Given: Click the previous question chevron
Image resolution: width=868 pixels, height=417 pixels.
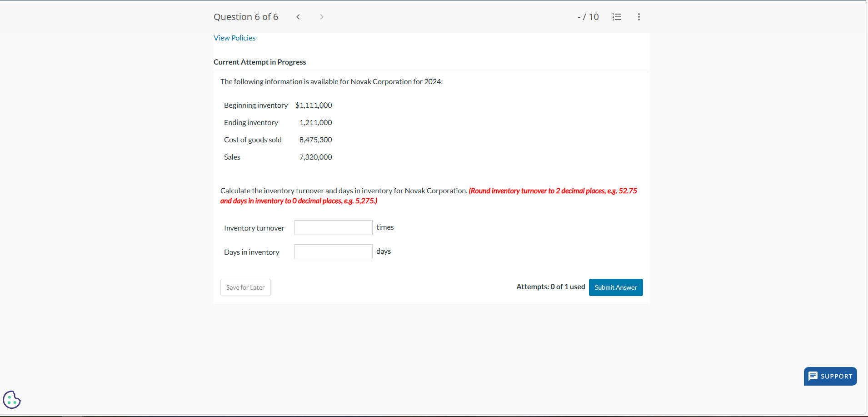Looking at the screenshot, I should [299, 17].
